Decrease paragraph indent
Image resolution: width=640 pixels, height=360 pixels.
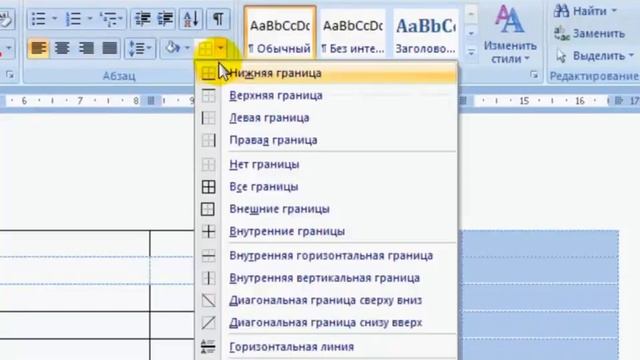(x=143, y=19)
